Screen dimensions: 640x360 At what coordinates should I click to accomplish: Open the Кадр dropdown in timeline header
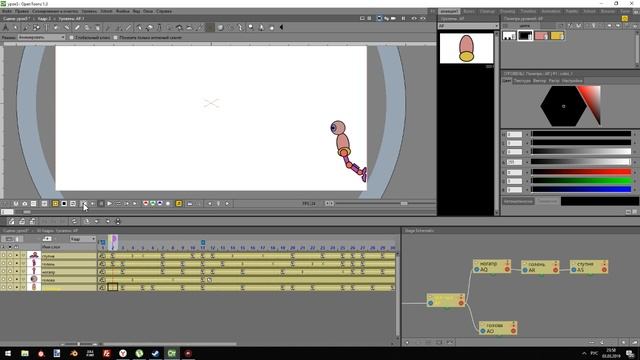tap(83, 239)
